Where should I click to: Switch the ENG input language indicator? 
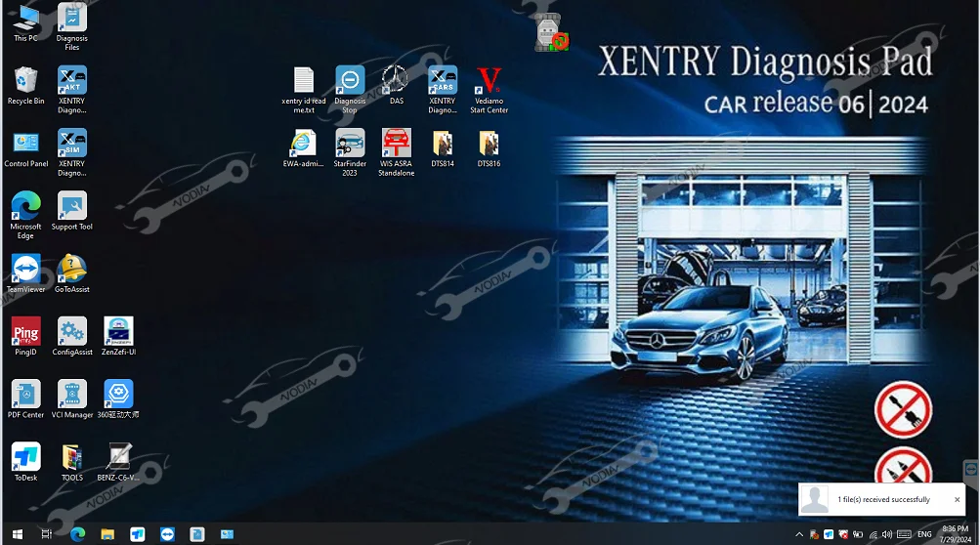point(925,534)
